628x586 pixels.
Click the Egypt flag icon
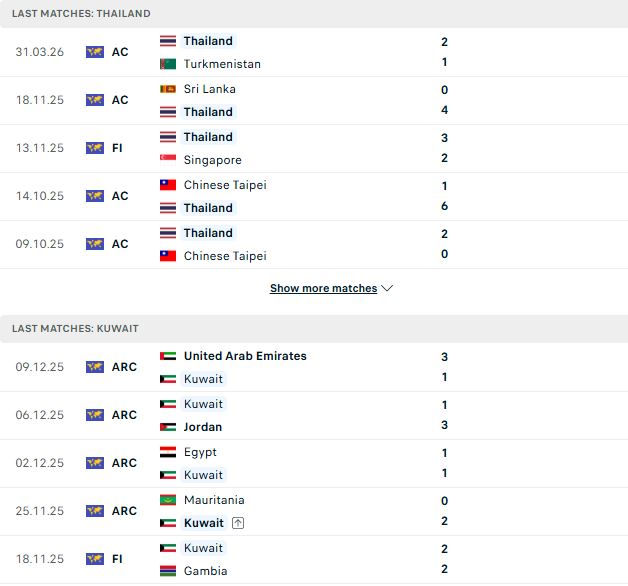click(168, 452)
